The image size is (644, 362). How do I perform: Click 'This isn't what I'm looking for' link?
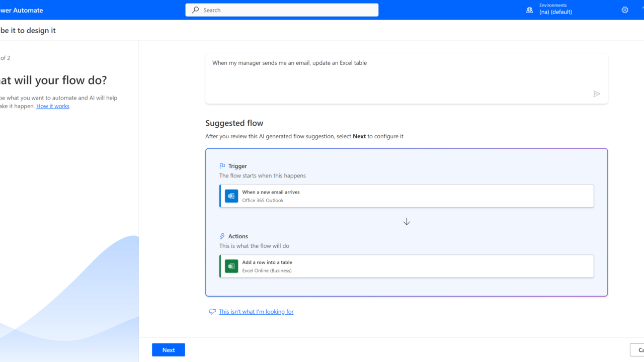tap(256, 312)
